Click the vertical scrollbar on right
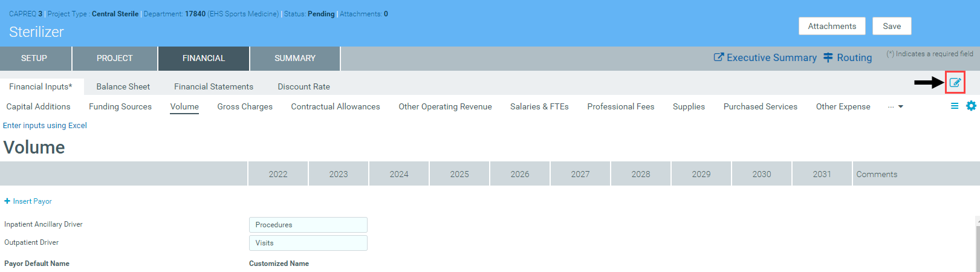Viewport: 980px width, 272px height. click(x=977, y=245)
